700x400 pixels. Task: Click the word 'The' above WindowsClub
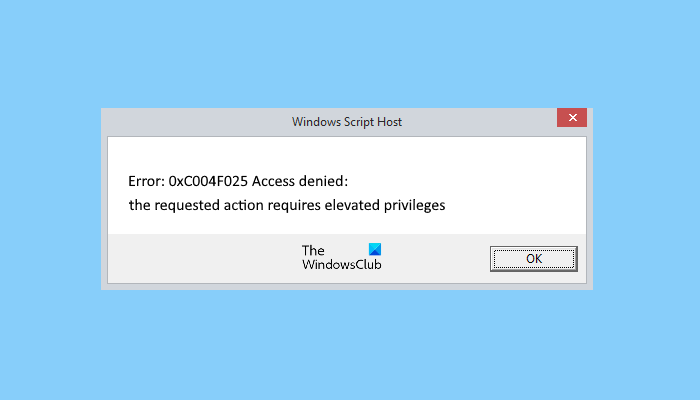point(313,251)
